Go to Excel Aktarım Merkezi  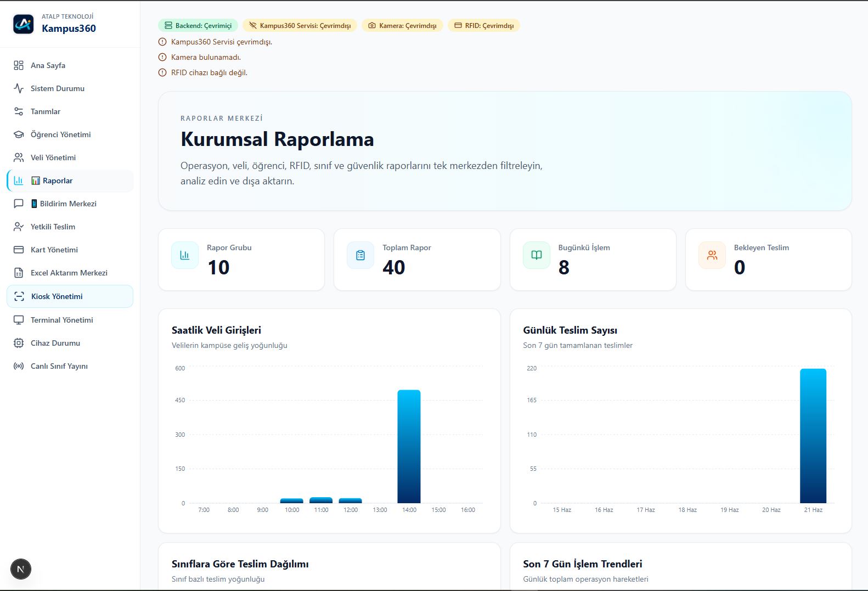point(70,273)
